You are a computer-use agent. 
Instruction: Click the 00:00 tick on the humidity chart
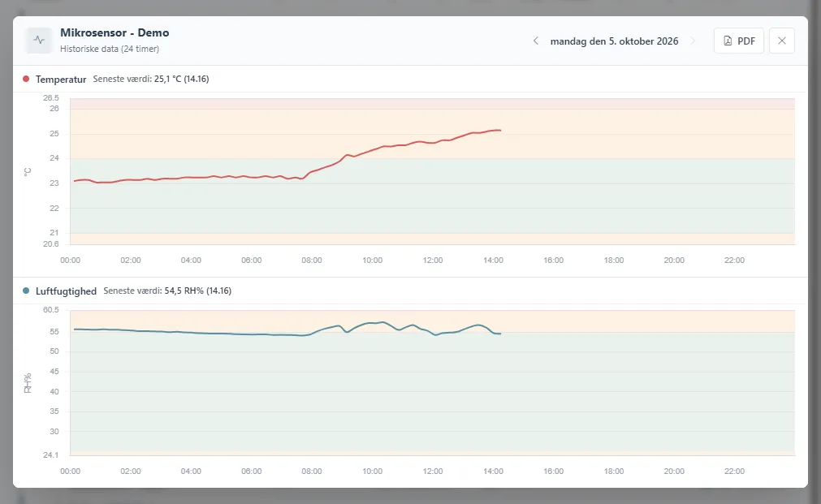coord(70,471)
